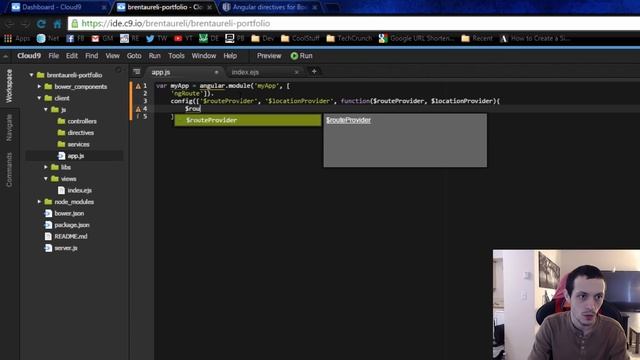Collapse the brentaureli-portfolio root folder
The image size is (640, 360).
(31, 75)
